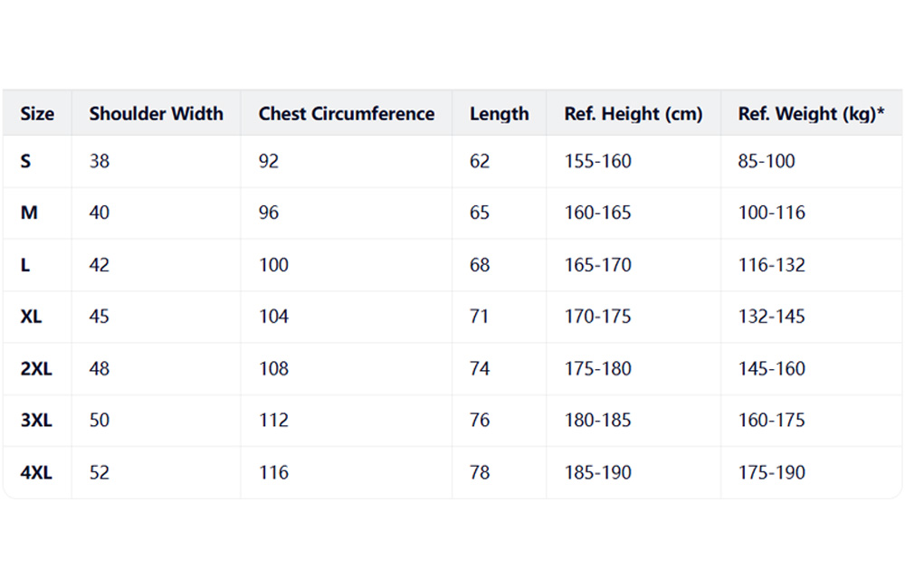Select the 3XL size row label
Viewport: 905px width, 588px height.
pyautogui.click(x=36, y=421)
